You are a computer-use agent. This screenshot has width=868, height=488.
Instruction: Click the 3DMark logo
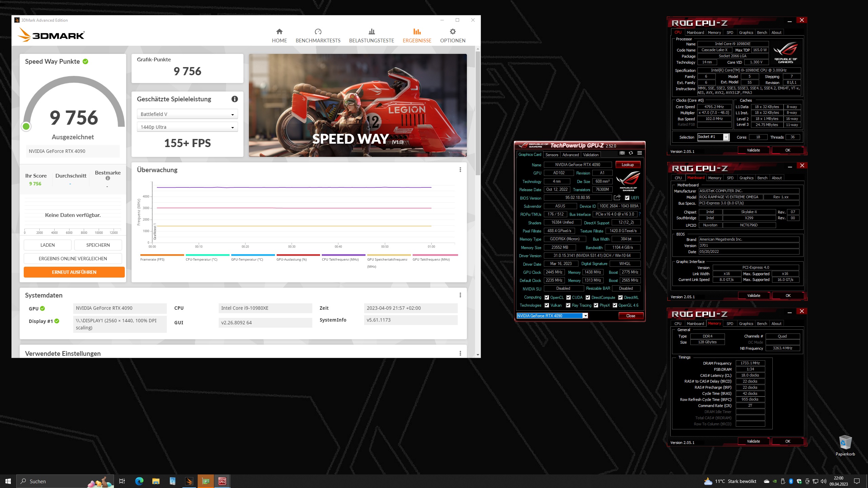tap(51, 35)
